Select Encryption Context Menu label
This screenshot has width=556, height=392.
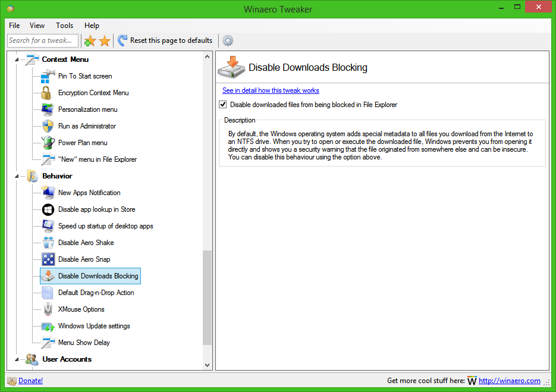[x=93, y=93]
